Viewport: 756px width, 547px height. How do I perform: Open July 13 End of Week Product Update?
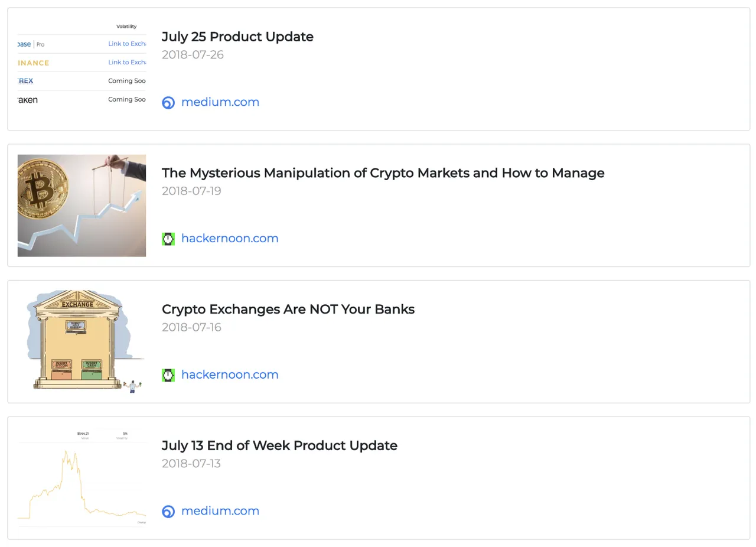pos(279,445)
